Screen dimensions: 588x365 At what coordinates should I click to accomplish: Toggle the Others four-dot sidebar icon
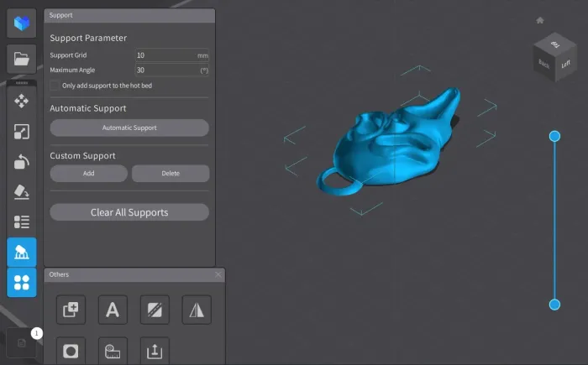click(x=22, y=283)
